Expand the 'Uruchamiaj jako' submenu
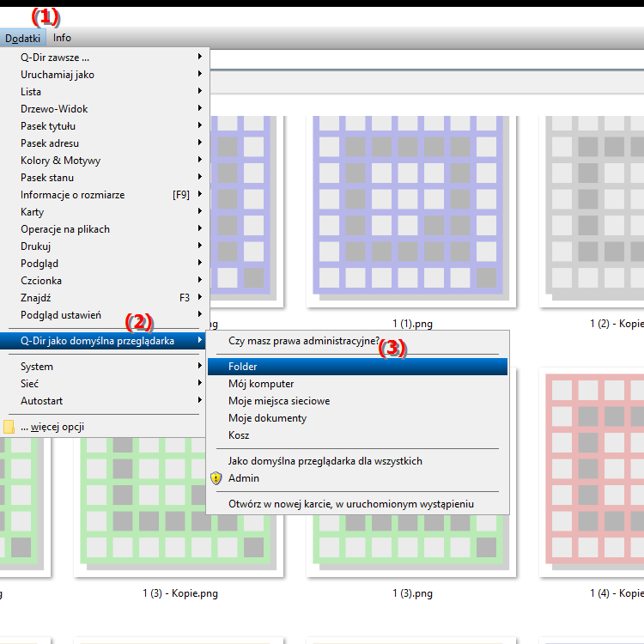The width and height of the screenshot is (644, 644). point(105,75)
